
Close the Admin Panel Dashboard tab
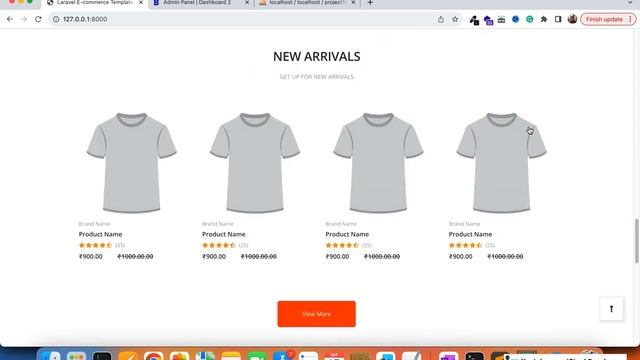[247, 3]
